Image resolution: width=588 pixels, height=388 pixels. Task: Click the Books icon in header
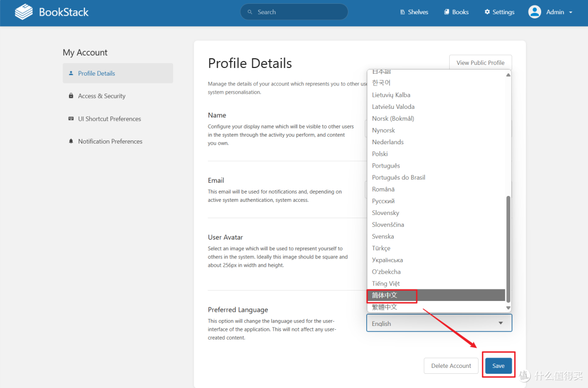(446, 12)
